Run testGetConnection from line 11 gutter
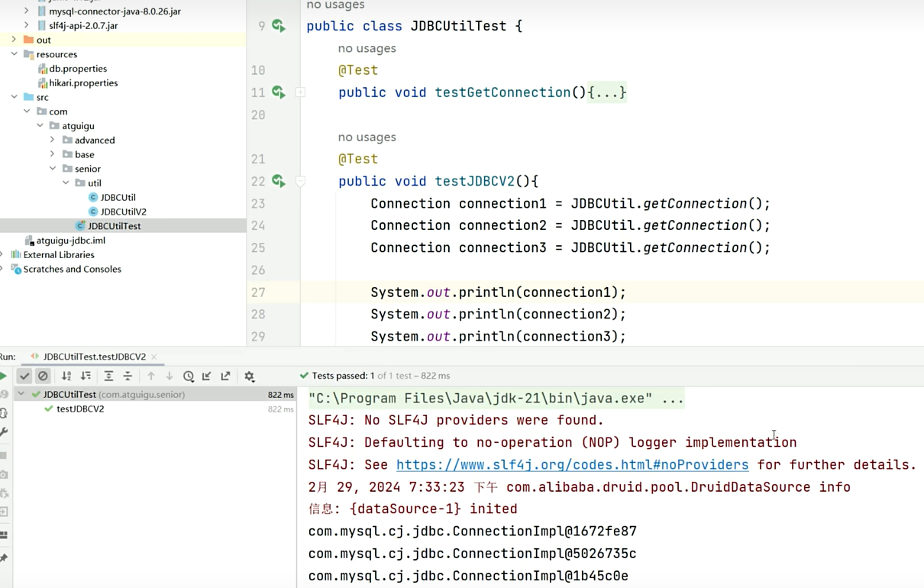Screen dimensions: 924x588 [279, 92]
